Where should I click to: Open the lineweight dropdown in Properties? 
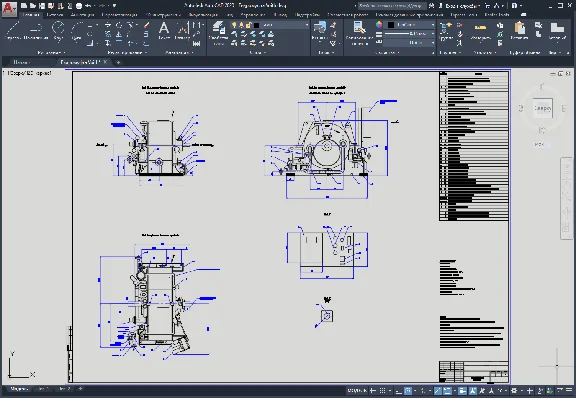[433, 34]
